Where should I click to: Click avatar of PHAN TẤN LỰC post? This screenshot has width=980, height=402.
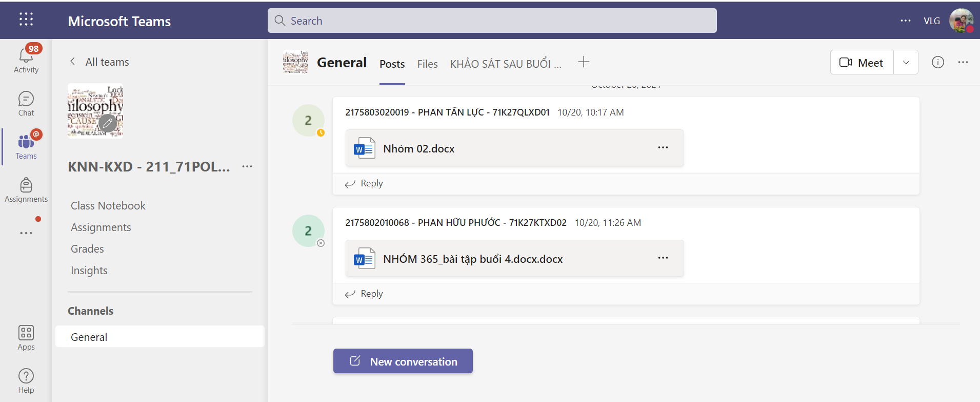point(308,121)
